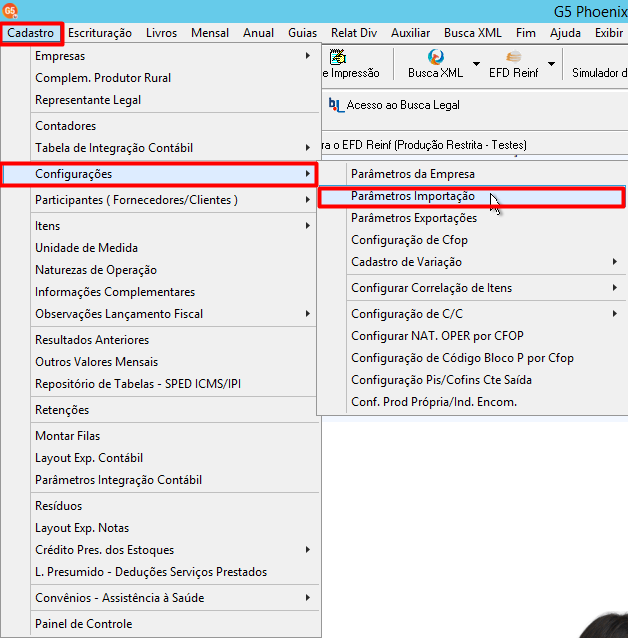628x638 pixels.
Task: Open the Ajuda menu
Action: tap(565, 33)
